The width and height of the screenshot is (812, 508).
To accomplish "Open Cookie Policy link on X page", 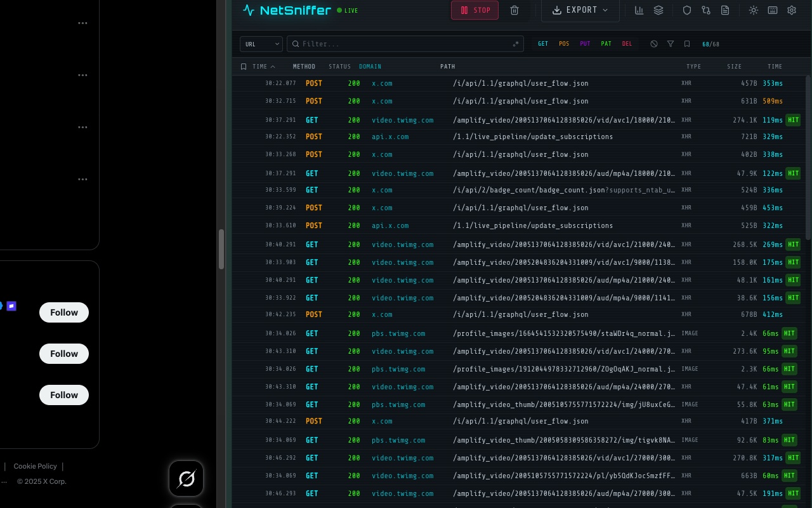I will point(35,466).
